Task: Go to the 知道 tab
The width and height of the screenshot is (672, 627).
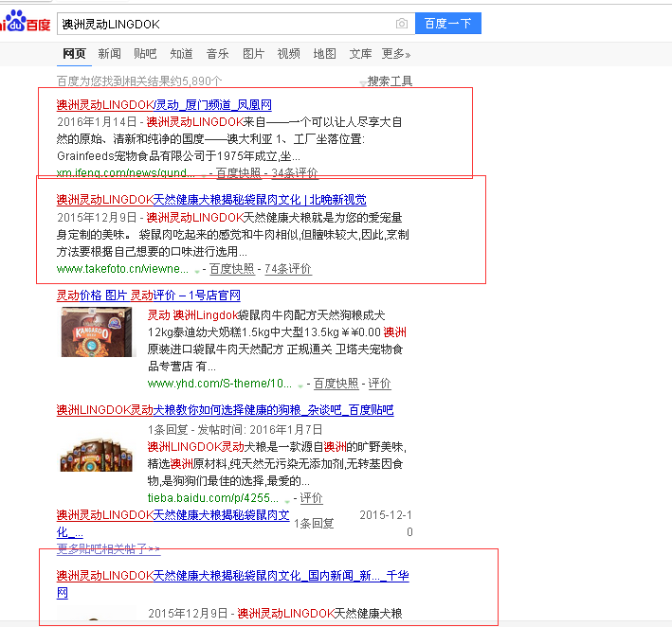Action: coord(181,54)
